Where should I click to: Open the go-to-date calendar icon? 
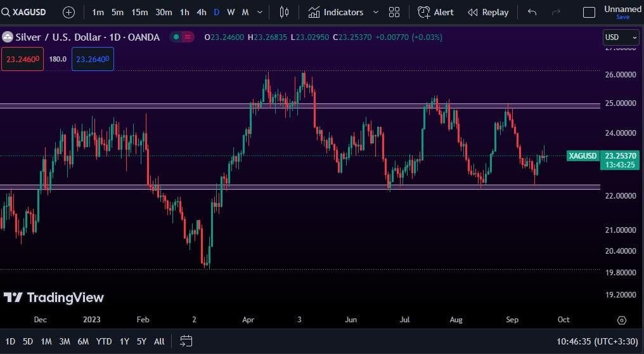click(x=186, y=341)
